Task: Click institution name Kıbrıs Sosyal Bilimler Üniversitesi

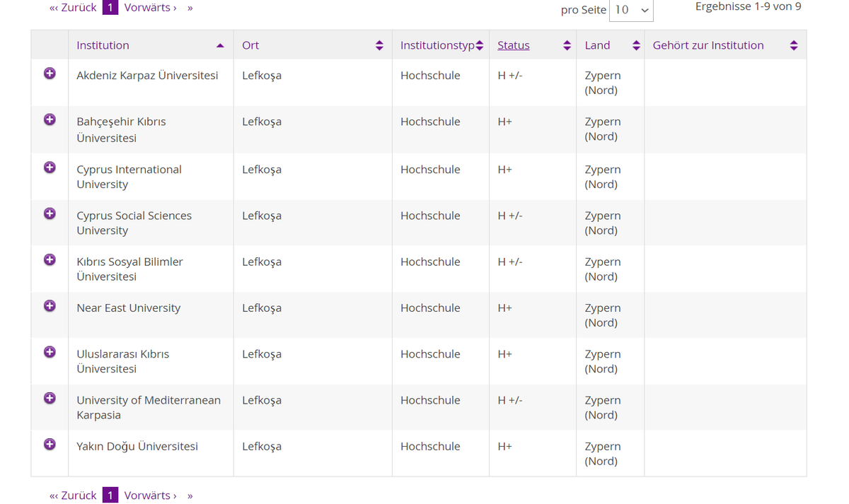Action: [x=129, y=269]
